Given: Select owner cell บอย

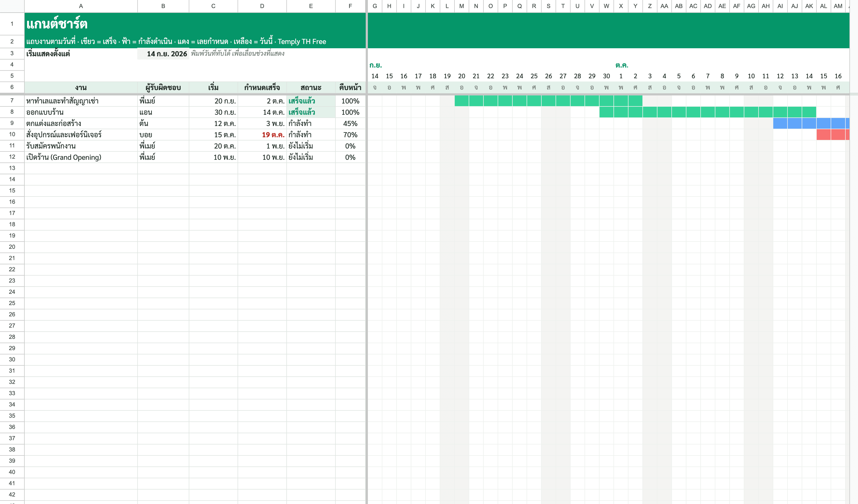Looking at the screenshot, I should pyautogui.click(x=163, y=135).
